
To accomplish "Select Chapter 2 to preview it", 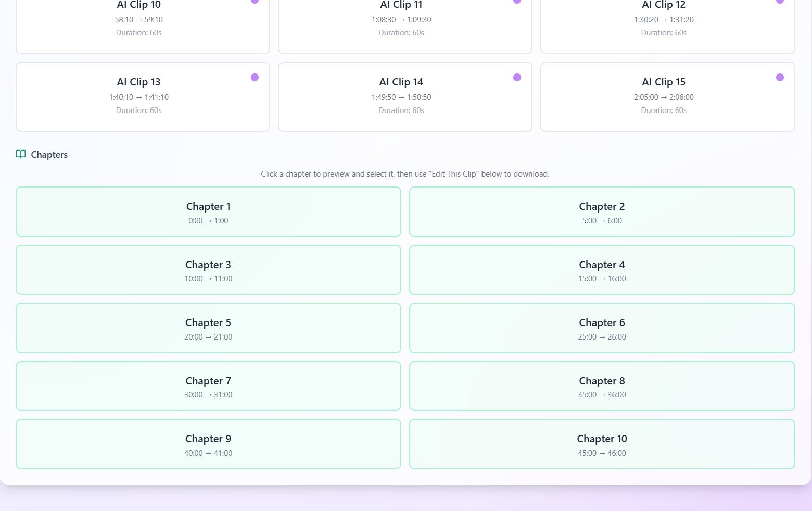I will tap(602, 211).
